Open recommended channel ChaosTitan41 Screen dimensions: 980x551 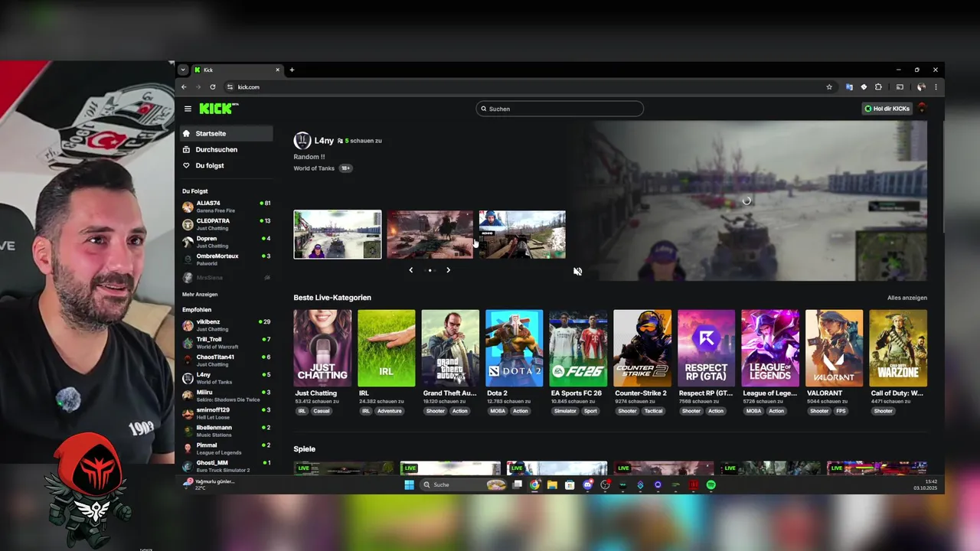(226, 360)
